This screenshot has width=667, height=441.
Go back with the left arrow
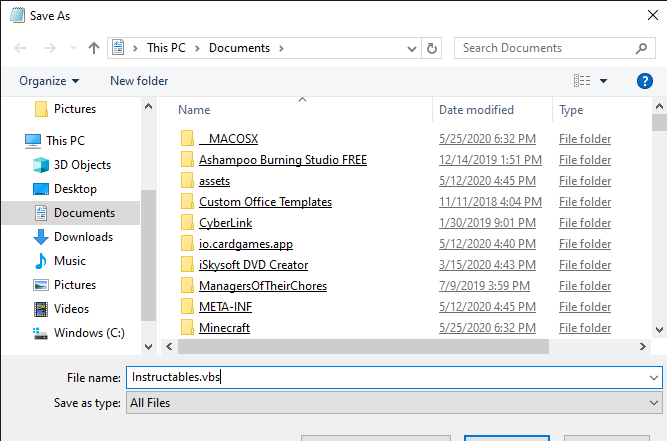tap(20, 48)
